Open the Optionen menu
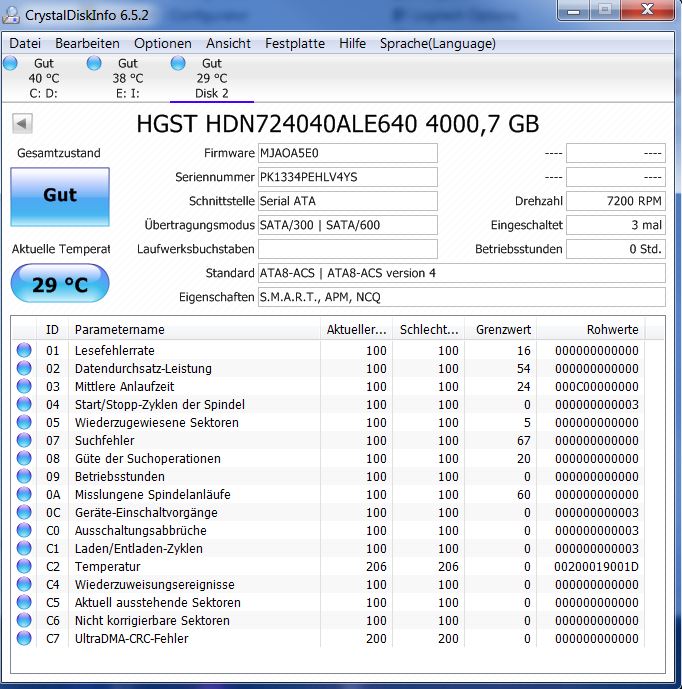This screenshot has height=689, width=682. (163, 44)
